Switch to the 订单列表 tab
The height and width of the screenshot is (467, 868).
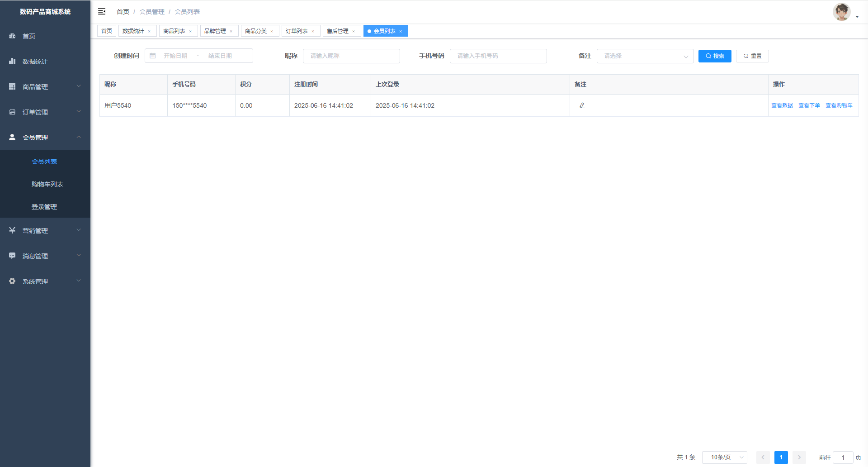point(297,31)
